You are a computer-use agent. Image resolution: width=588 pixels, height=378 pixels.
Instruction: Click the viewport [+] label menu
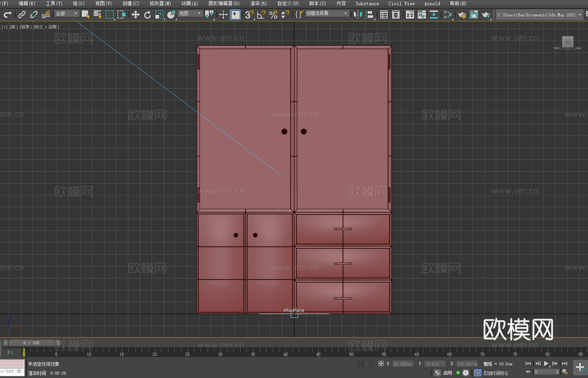click(4, 27)
